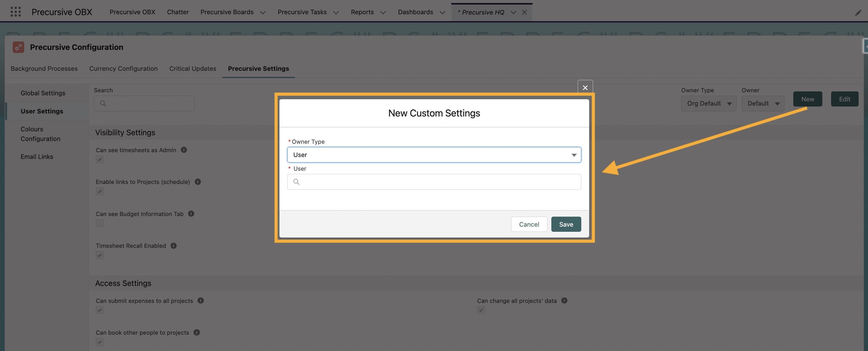Close the Precursive HQ tab with X

pos(524,12)
